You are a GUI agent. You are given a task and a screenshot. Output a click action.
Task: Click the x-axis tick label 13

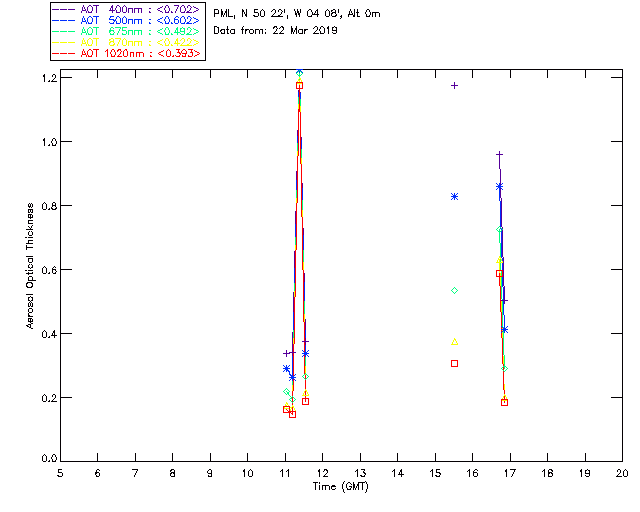pos(360,473)
